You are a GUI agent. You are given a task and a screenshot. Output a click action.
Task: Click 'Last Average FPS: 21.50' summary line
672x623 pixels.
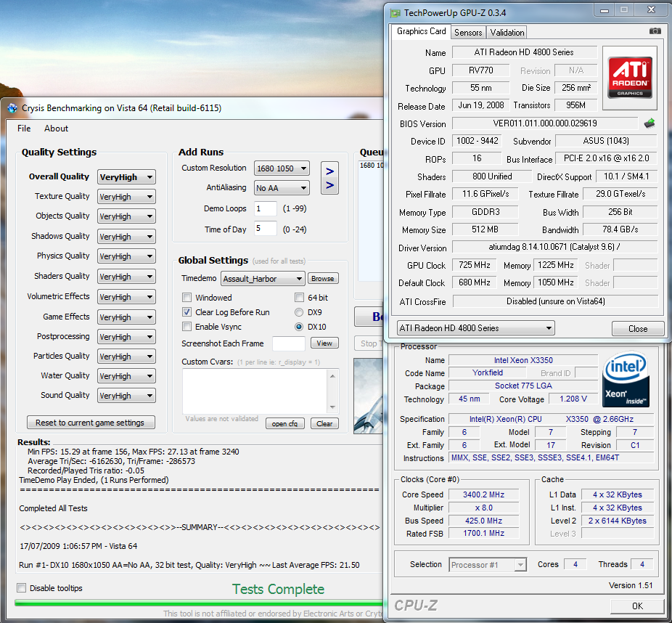316,565
